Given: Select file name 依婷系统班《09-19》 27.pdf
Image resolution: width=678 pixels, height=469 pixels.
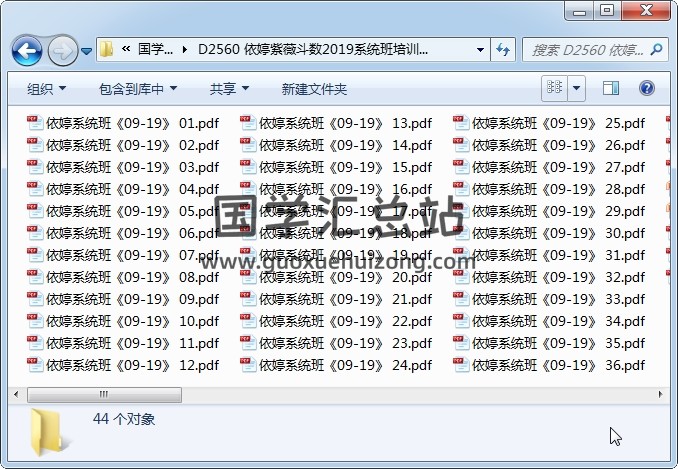Looking at the screenshot, I should tap(559, 167).
